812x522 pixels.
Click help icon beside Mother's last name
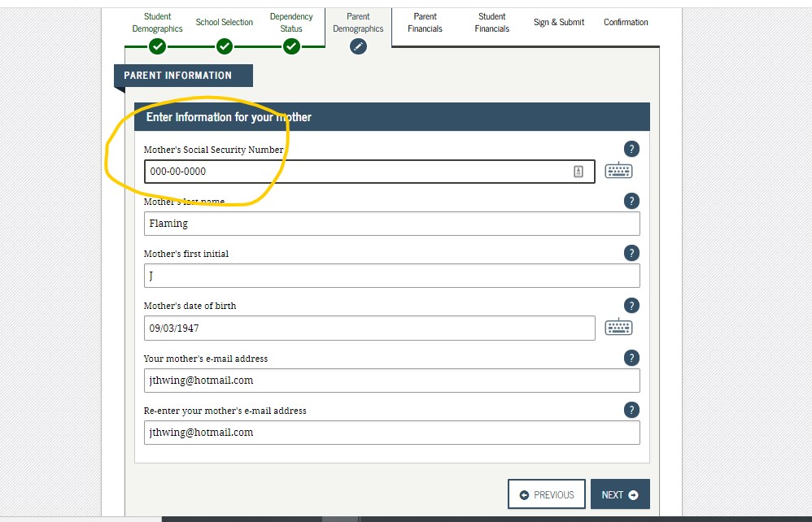[631, 201]
